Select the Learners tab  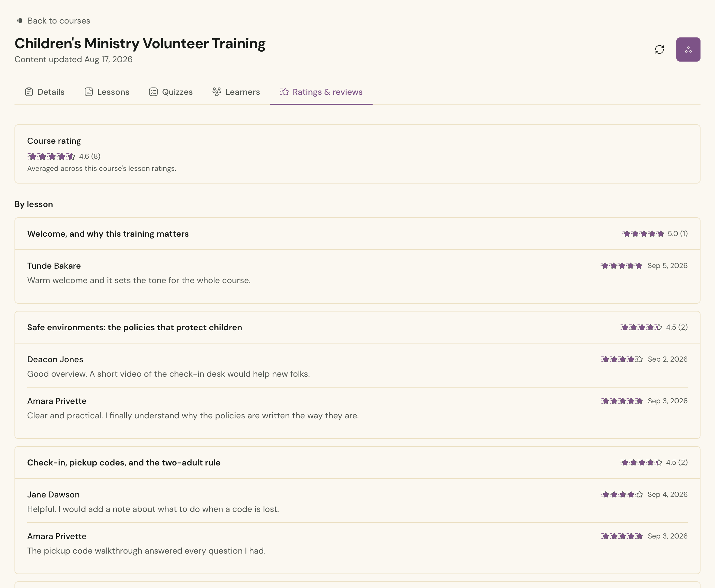pyautogui.click(x=236, y=92)
